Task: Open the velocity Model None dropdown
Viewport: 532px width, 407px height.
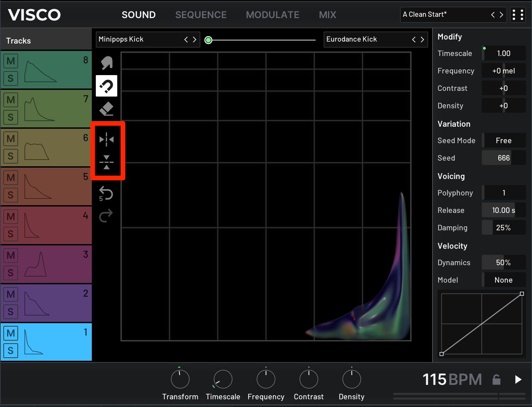Action: 504,280
